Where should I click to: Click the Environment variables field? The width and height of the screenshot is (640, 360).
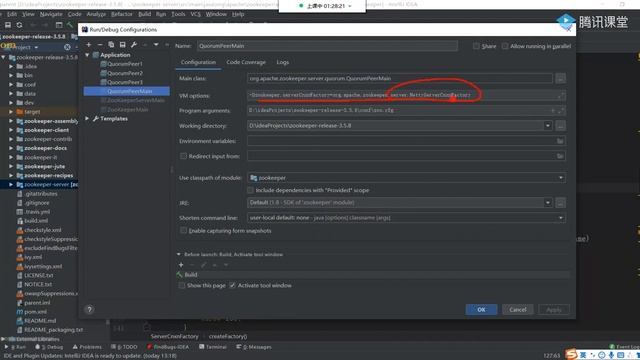406,141
